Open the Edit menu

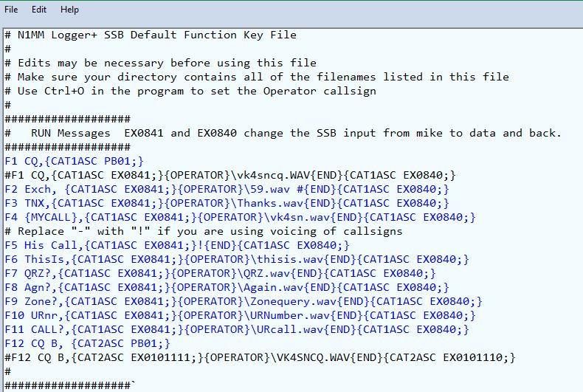pos(39,10)
